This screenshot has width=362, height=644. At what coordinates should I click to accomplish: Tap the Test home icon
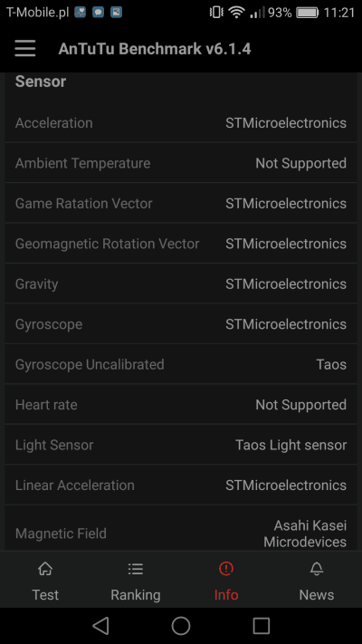point(45,569)
